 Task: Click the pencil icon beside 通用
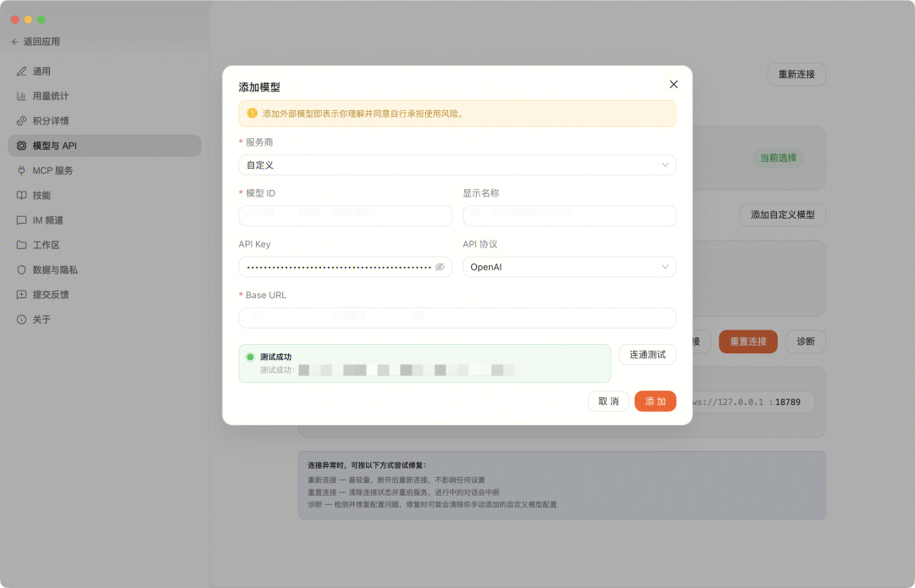22,71
